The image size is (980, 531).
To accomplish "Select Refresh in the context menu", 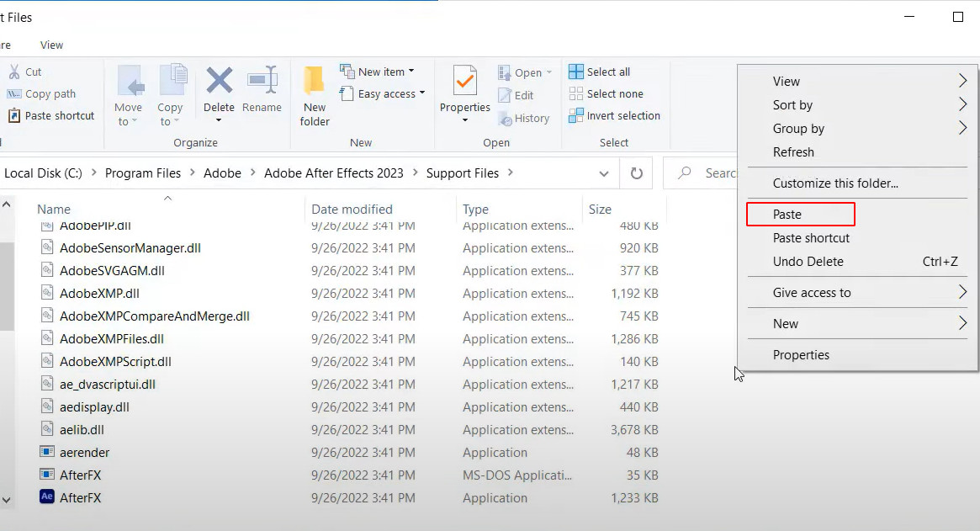I will [793, 152].
